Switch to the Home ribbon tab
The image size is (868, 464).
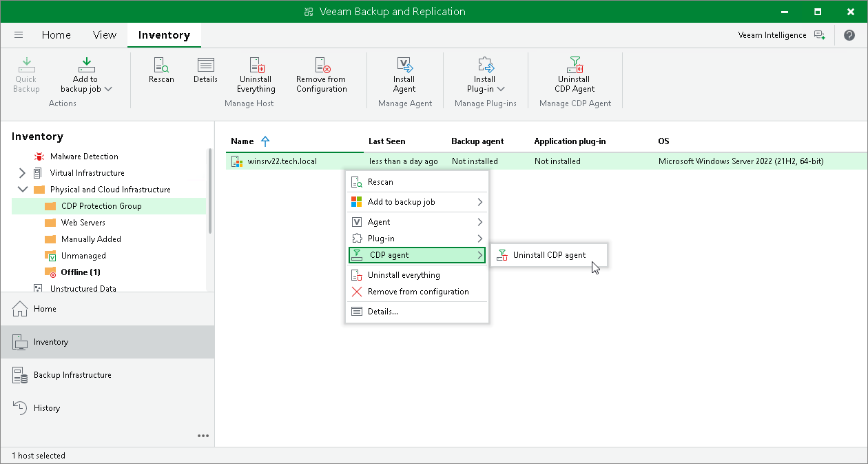pos(56,35)
